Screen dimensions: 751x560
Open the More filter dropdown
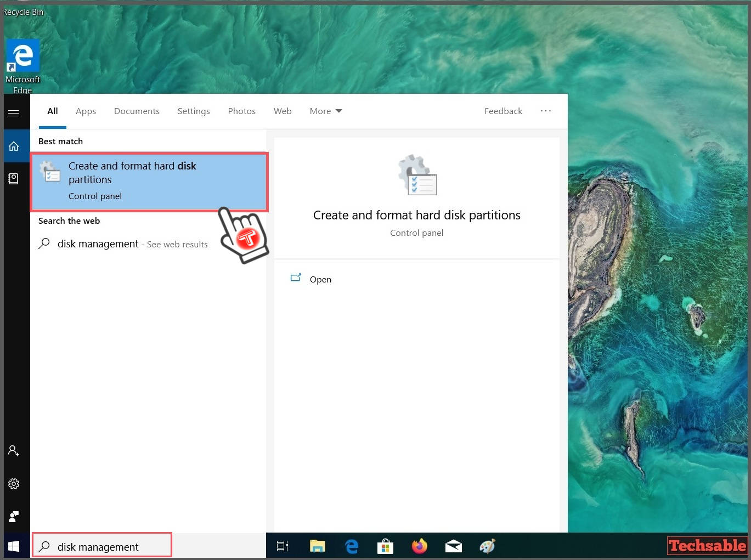click(x=325, y=111)
